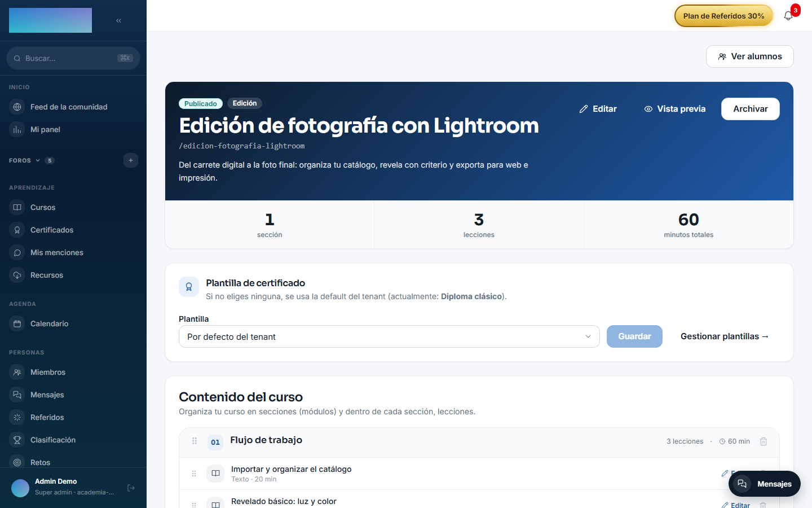Collapse the sidebar with the double chevron

pyautogui.click(x=118, y=20)
